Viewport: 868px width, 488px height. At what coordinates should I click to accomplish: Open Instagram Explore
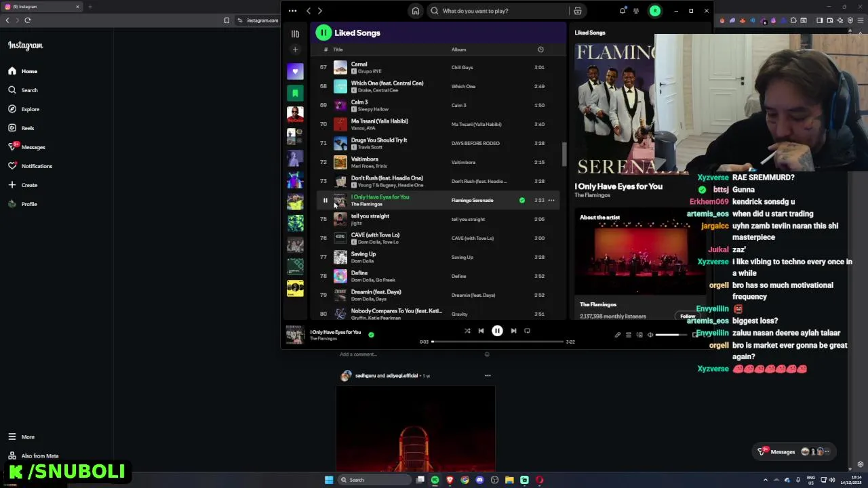(24, 109)
